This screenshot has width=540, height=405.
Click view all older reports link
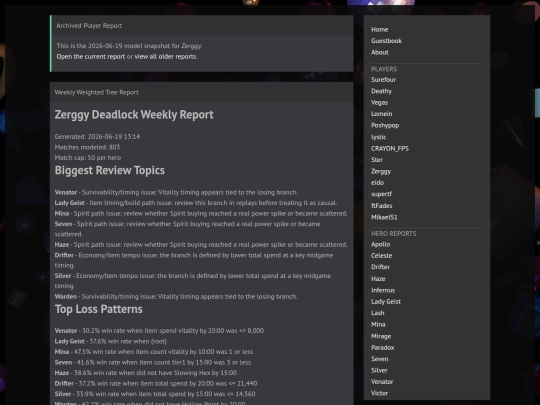(x=165, y=56)
